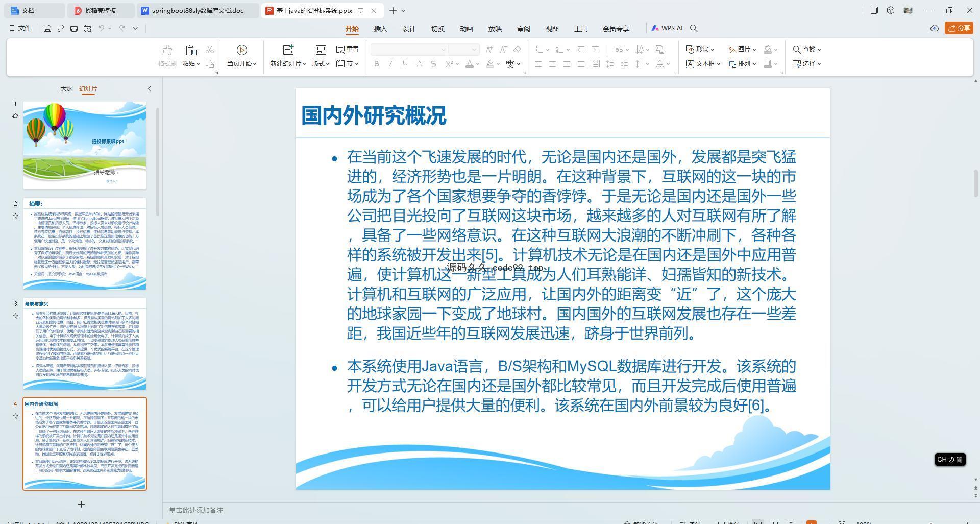
Task: Toggle Justify alignment paragraph
Action: pyautogui.click(x=581, y=64)
